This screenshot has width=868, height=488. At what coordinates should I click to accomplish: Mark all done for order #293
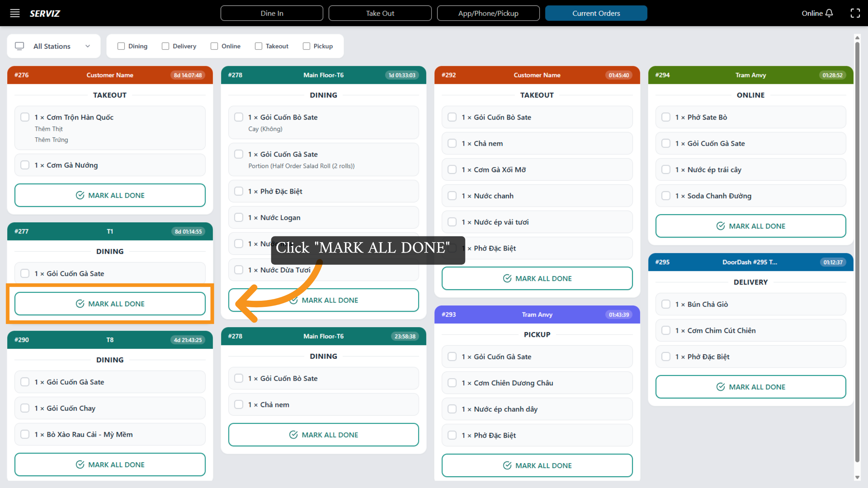click(x=537, y=465)
